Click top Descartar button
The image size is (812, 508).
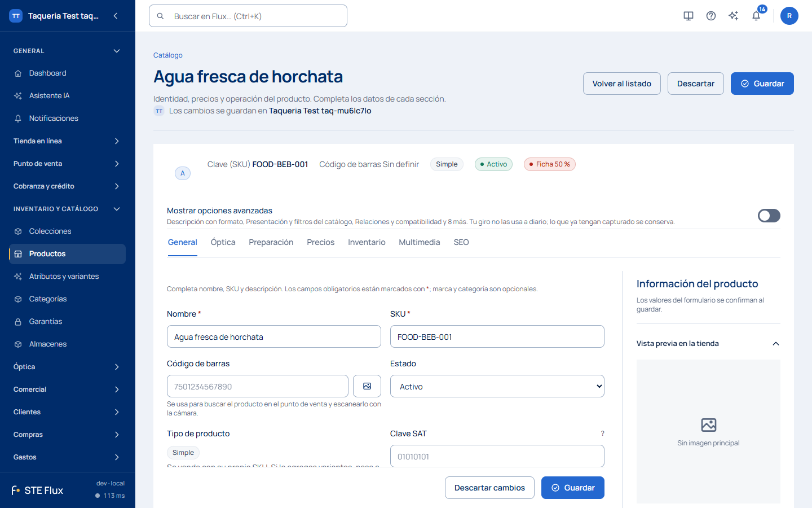(x=696, y=84)
